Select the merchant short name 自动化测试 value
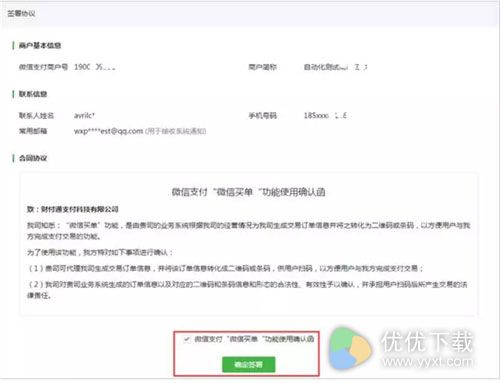 (x=335, y=67)
